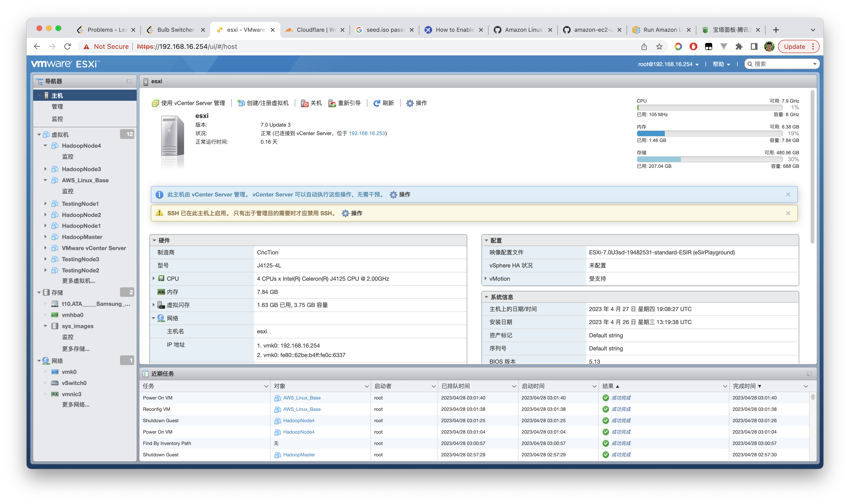Open the root@192.168.16.254 user dropdown
The height and width of the screenshot is (504, 850).
coord(668,64)
